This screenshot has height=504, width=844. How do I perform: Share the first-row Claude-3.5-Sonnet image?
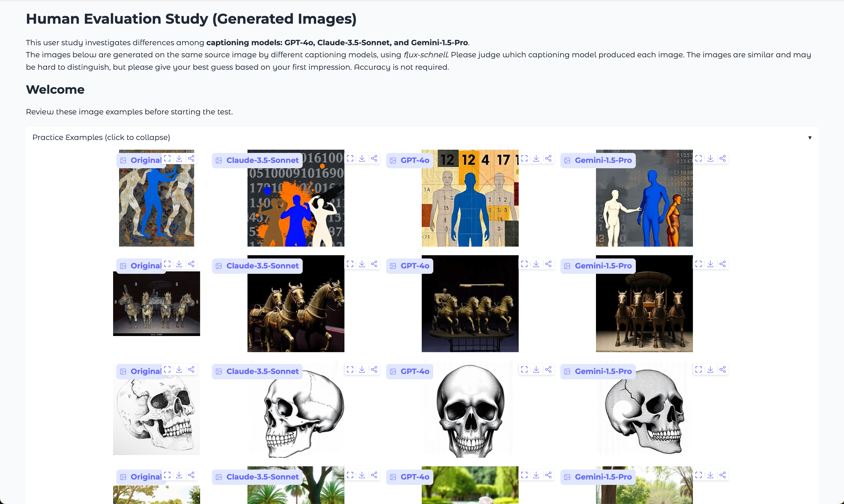[374, 158]
